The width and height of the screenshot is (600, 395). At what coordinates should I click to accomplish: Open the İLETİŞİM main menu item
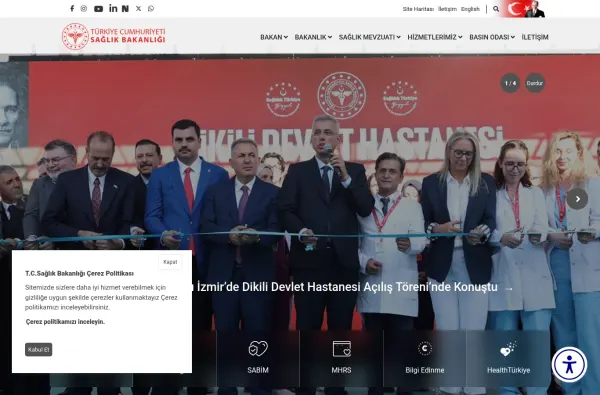[x=535, y=37]
